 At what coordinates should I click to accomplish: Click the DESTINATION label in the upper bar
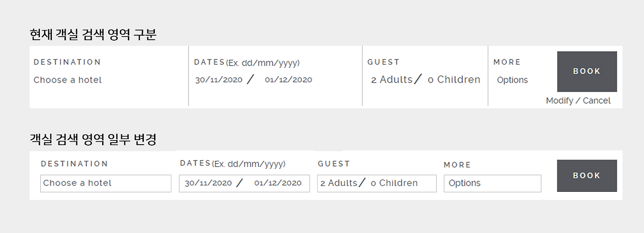tap(67, 62)
